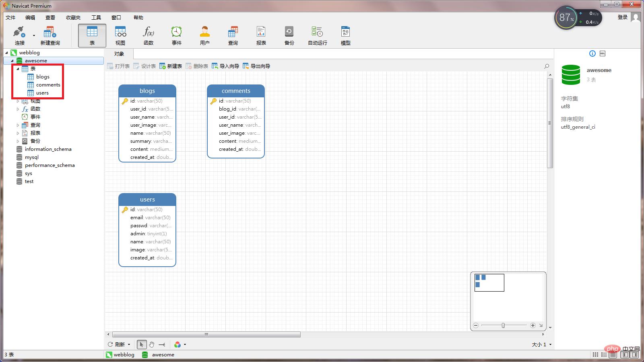This screenshot has width=644, height=362.
Task: Expand the 视图 views tree node
Action: [18, 101]
